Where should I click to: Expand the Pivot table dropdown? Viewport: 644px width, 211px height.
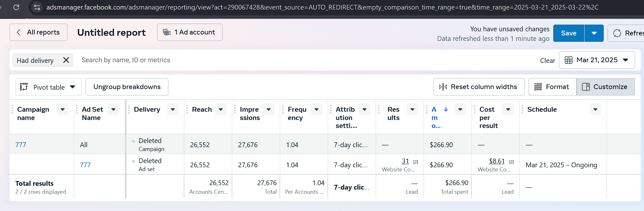[73, 87]
